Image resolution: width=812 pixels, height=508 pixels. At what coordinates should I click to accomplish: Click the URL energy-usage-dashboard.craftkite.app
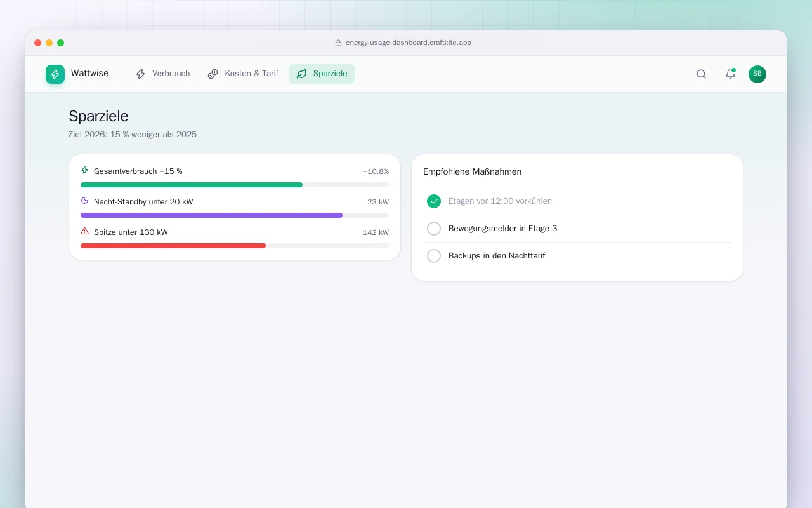point(409,43)
